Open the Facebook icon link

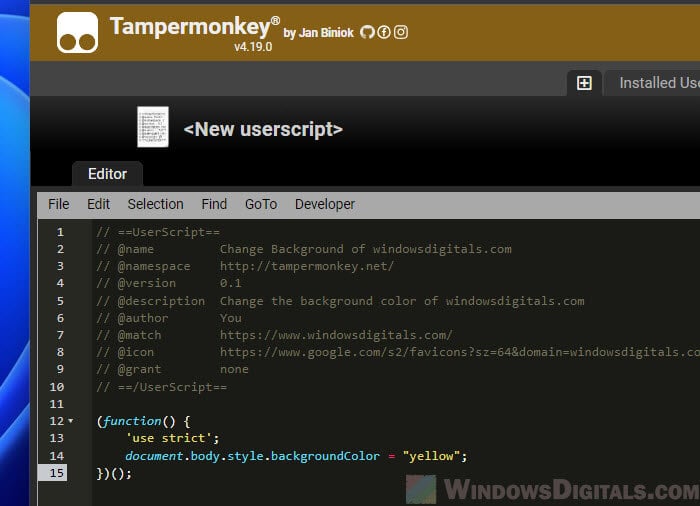[384, 32]
